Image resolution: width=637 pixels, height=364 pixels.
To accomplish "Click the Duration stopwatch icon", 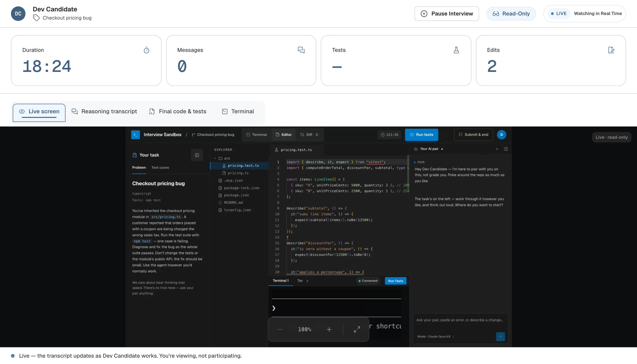I will pos(147,50).
